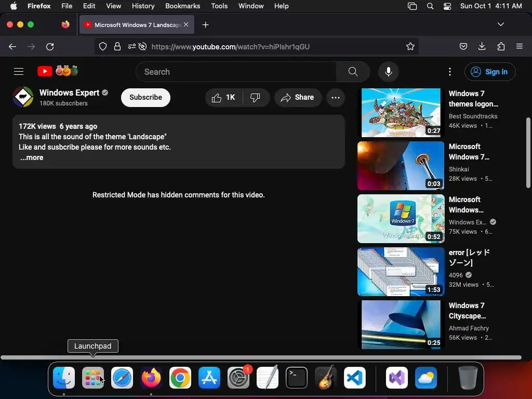Open the File menu
This screenshot has width=532, height=399.
67,6
